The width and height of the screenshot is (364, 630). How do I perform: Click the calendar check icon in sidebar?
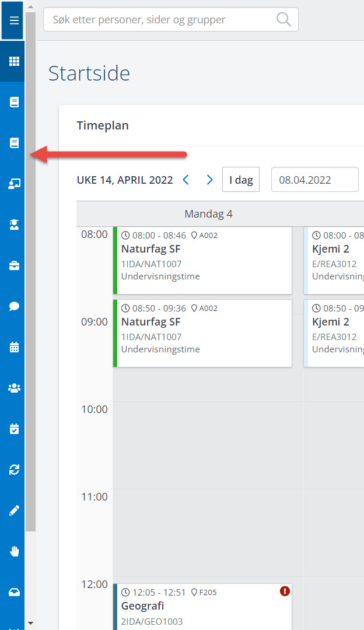pos(14,429)
